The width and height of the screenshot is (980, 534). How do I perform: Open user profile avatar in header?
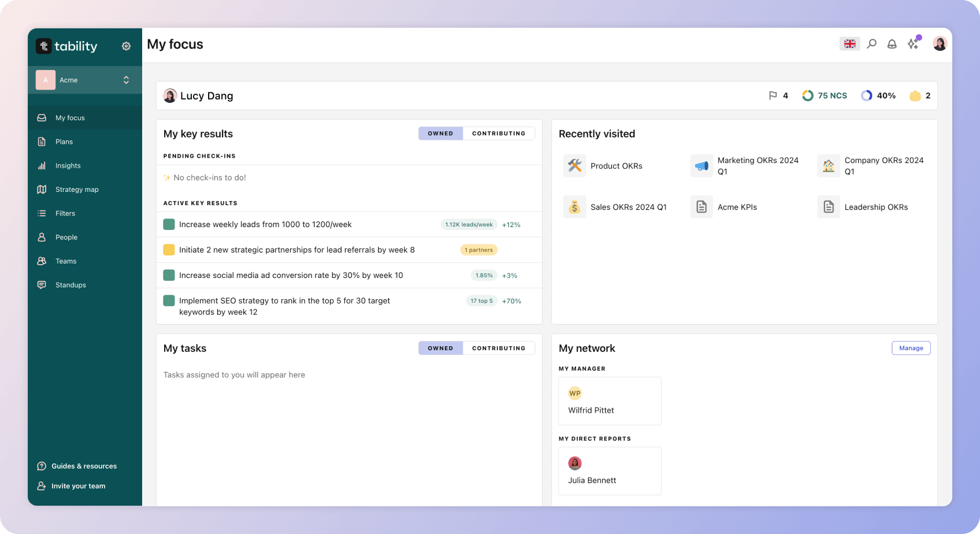[x=940, y=43]
